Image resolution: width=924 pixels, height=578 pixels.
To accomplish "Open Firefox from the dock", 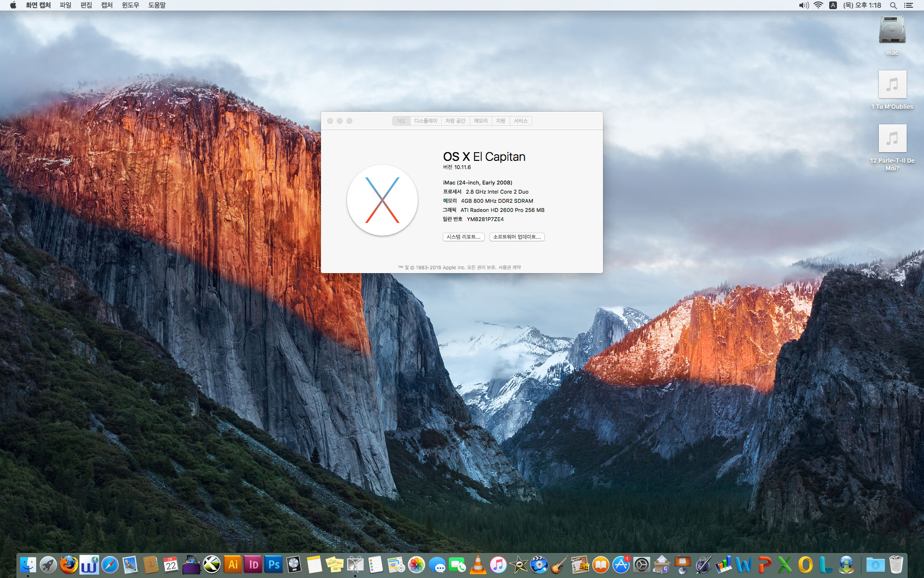I will tap(69, 565).
